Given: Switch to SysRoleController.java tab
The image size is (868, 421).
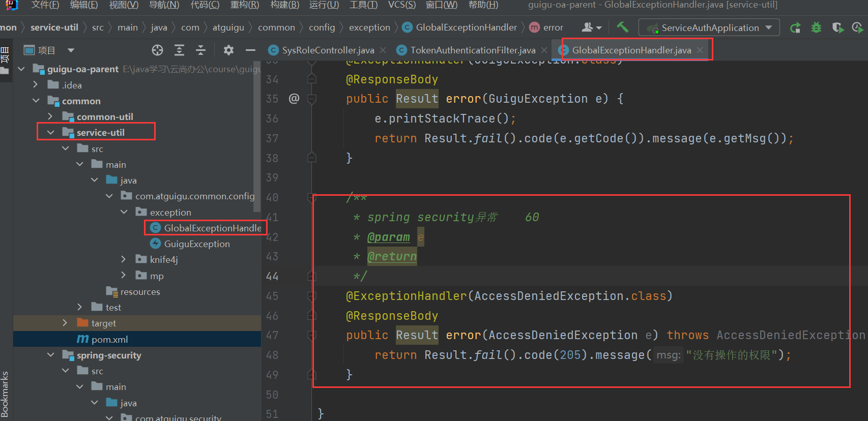Looking at the screenshot, I should 327,50.
